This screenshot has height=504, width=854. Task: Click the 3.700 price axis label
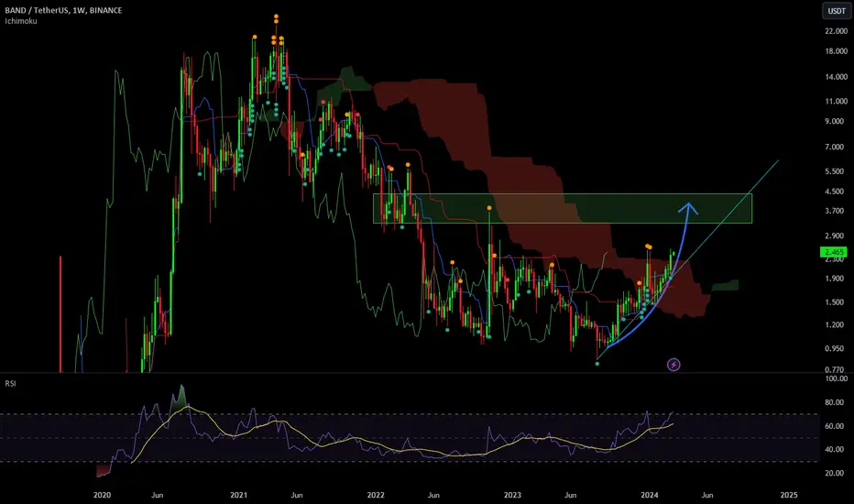(x=835, y=211)
